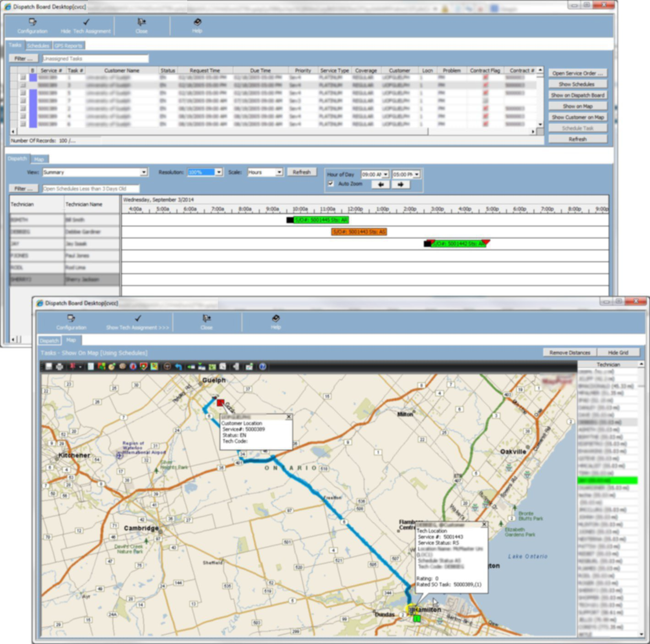The width and height of the screenshot is (650, 644).
Task: Toggle the Auto Zoom checkbox
Action: tap(331, 184)
